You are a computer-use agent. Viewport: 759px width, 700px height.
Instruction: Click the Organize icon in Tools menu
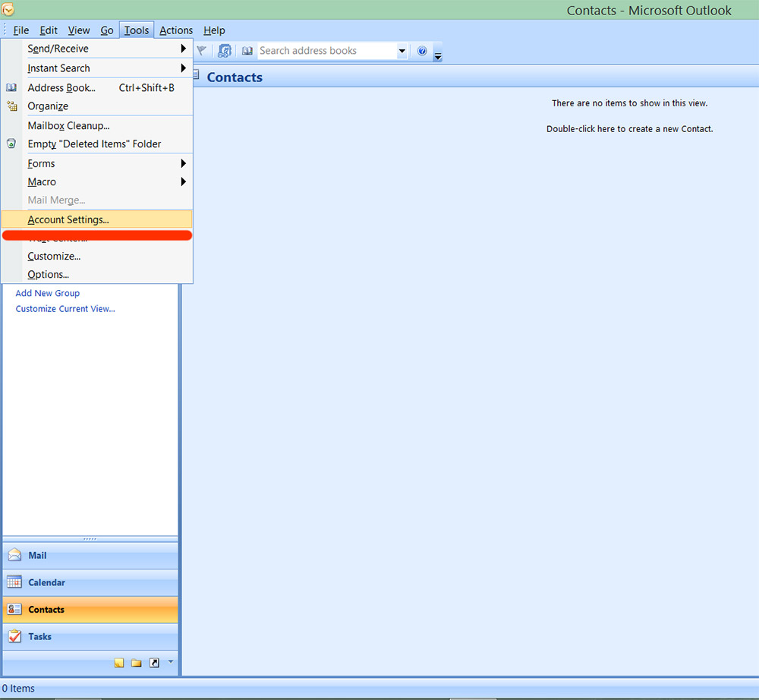[x=11, y=106]
